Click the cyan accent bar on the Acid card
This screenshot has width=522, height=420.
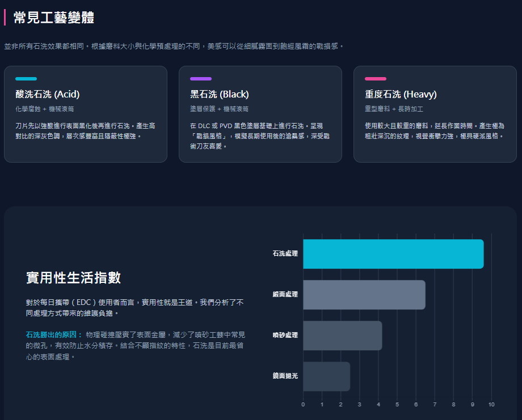pos(26,79)
